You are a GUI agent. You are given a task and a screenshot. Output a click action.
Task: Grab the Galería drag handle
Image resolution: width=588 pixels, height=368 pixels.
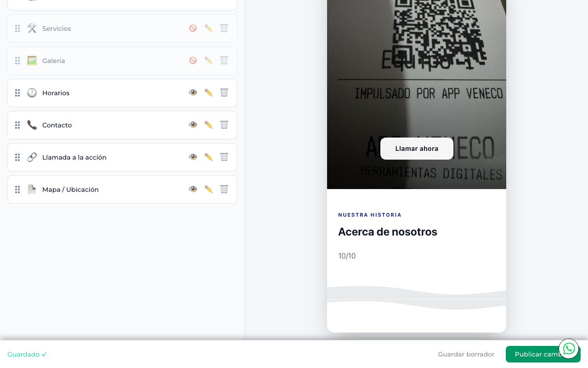coord(17,61)
